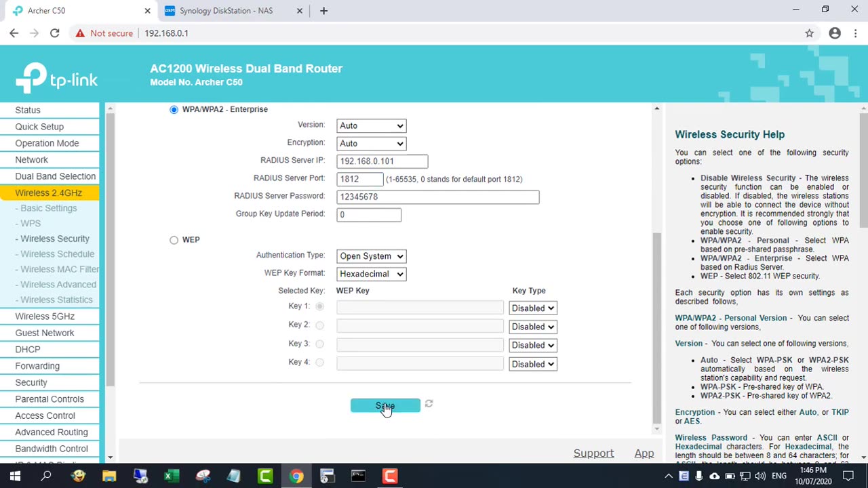
Task: Open the WEP Key Format dropdown
Action: (371, 274)
